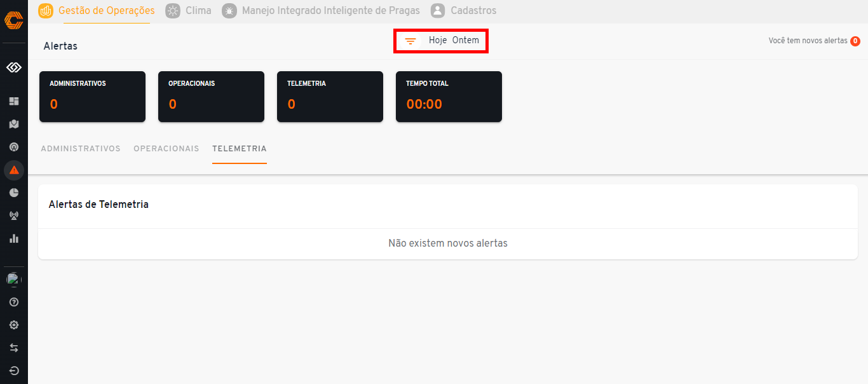Select the alerts warning triangle icon in sidebar
868x384 pixels.
(x=14, y=170)
